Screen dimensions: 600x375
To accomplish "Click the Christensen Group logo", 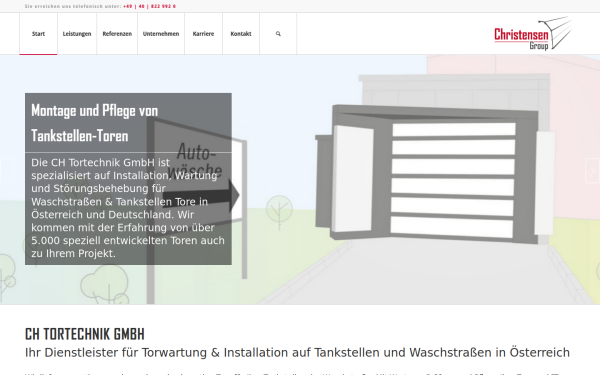I will [x=533, y=33].
